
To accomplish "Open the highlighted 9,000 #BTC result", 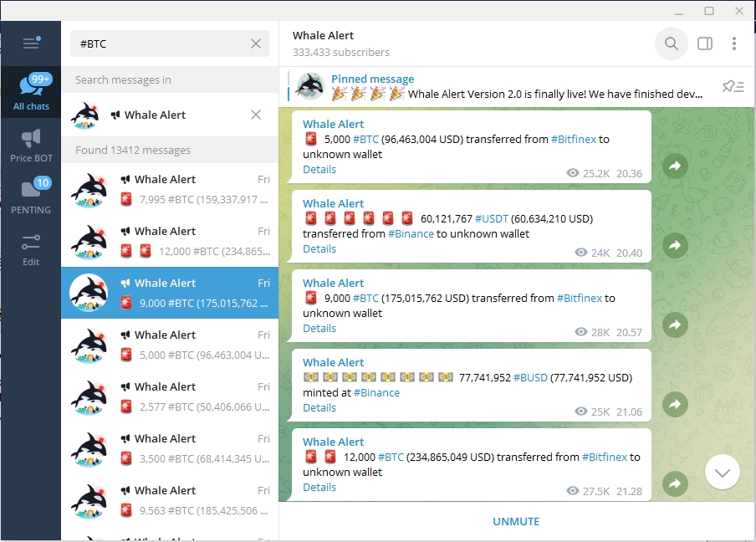I will 170,293.
